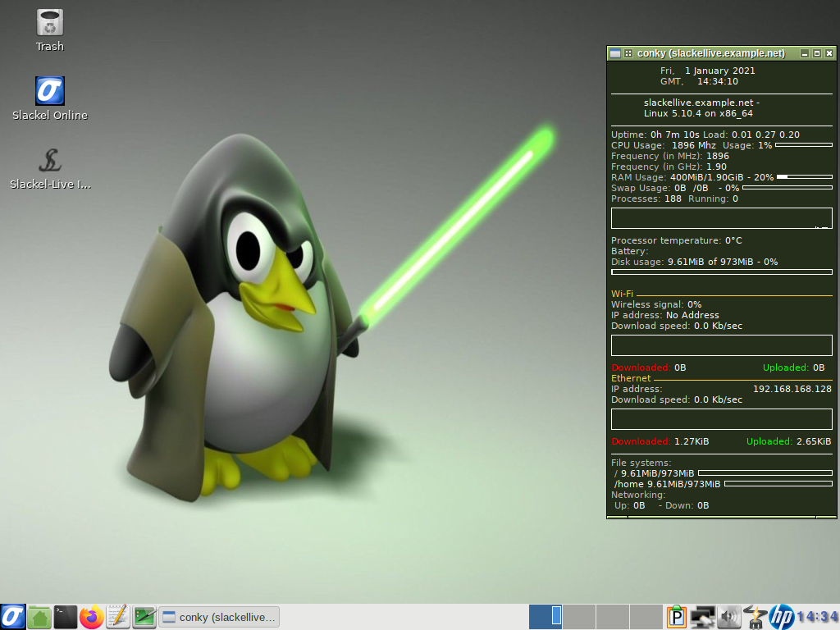
Task: Click 'Frequency (in MHz): 1896' line
Action: point(669,156)
